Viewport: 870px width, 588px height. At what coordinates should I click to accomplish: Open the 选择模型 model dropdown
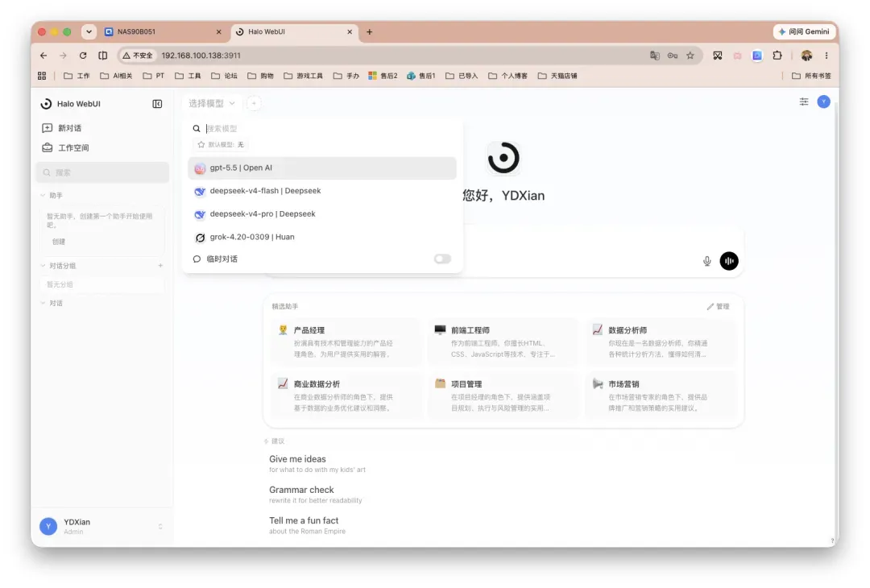tap(211, 103)
